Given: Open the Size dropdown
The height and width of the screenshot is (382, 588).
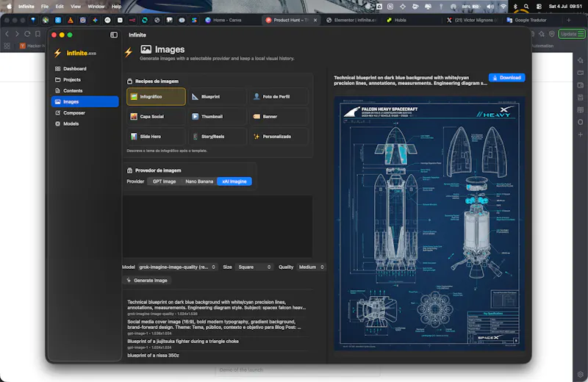Looking at the screenshot, I should pyautogui.click(x=254, y=267).
